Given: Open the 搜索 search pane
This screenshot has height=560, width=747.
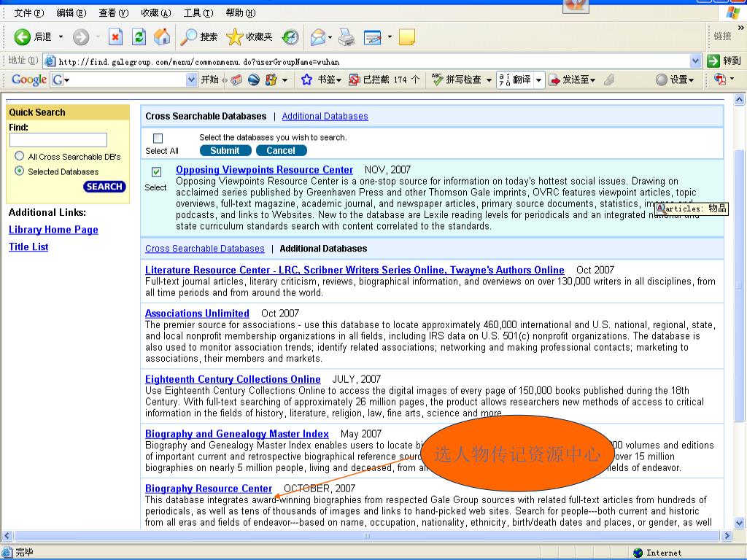Looking at the screenshot, I should pyautogui.click(x=198, y=36).
